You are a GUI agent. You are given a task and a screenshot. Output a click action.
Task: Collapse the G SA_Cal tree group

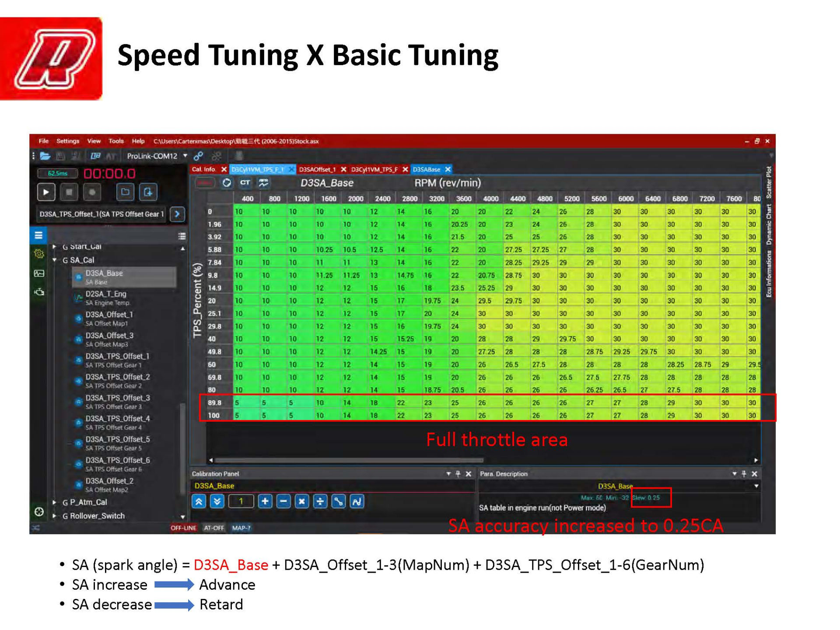tap(53, 259)
